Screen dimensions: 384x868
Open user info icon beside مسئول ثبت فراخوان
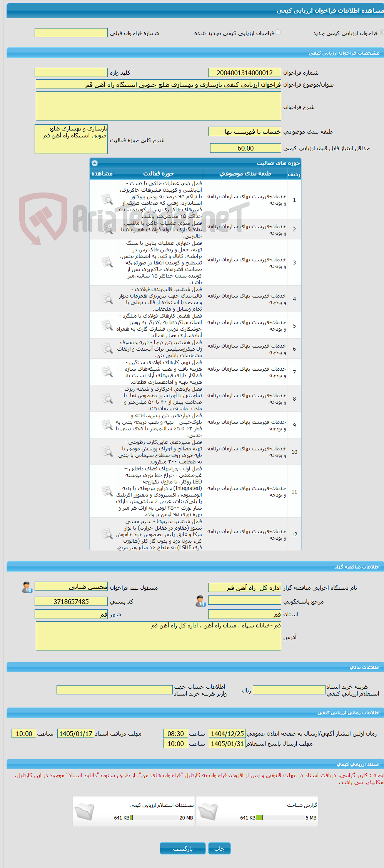tap(27, 587)
